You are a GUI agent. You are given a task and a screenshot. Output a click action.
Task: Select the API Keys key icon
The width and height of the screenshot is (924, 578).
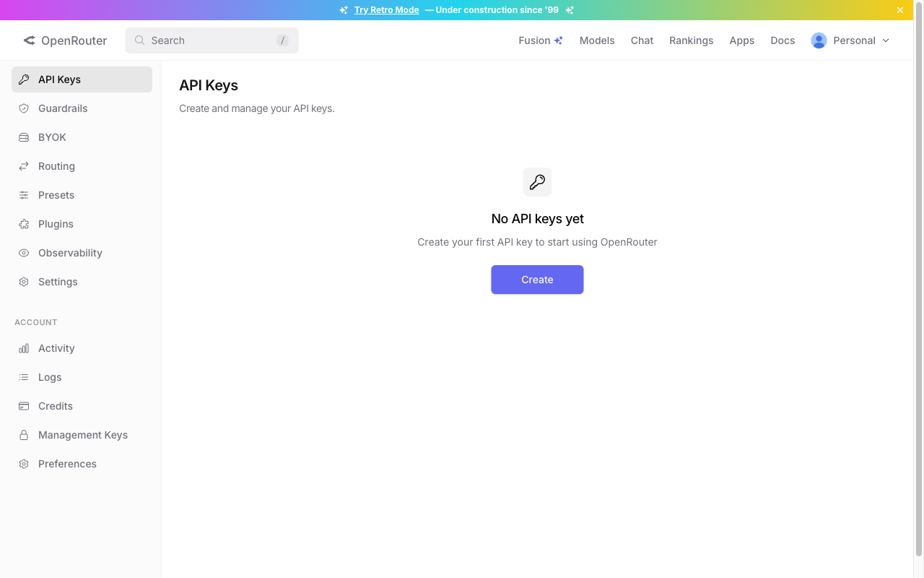(24, 79)
